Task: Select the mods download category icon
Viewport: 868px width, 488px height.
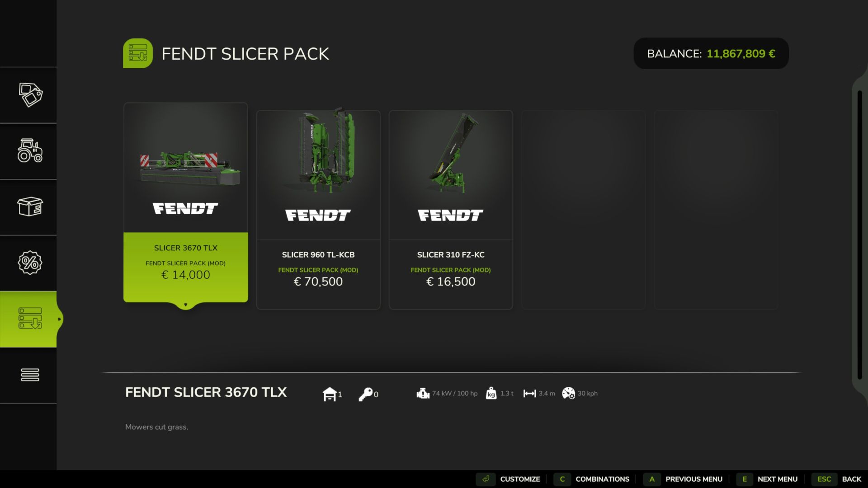Action: pos(30,319)
